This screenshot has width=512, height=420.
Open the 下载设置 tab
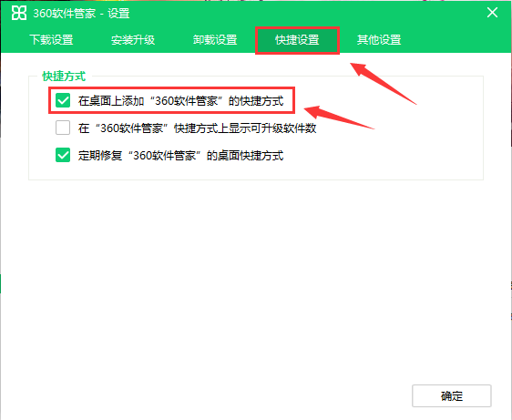pyautogui.click(x=51, y=40)
